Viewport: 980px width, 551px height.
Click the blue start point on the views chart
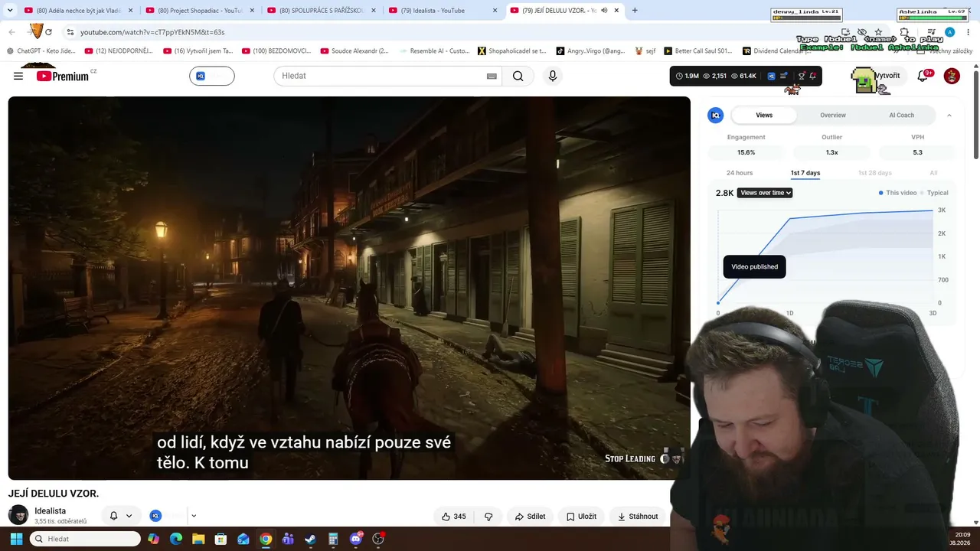718,302
